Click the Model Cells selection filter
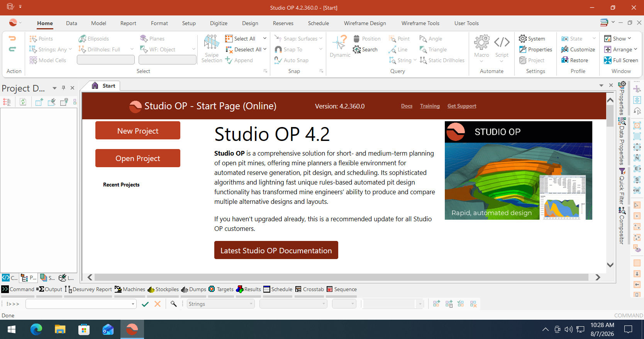Image resolution: width=644 pixels, height=339 pixels. click(x=48, y=60)
